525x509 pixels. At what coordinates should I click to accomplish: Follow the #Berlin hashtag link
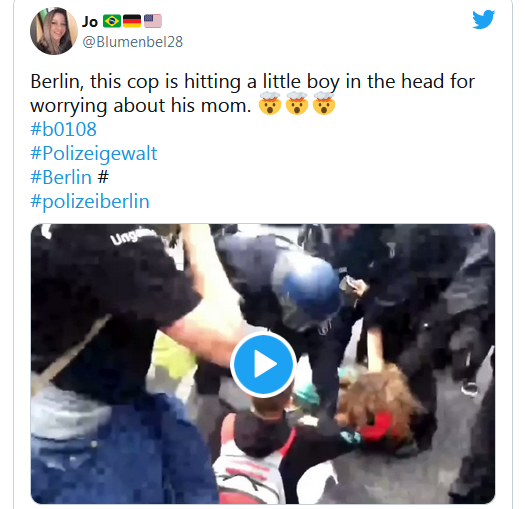[x=61, y=177]
